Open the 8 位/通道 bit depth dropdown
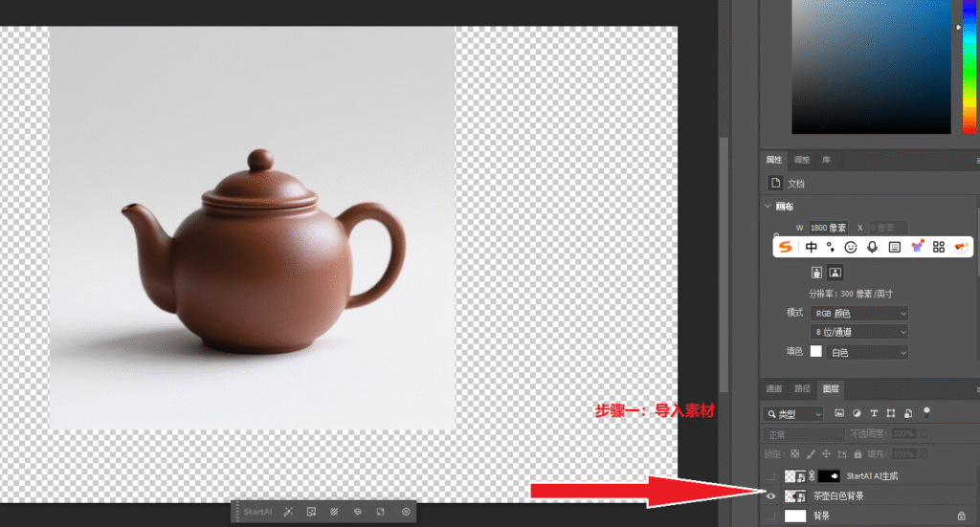Screen dimensions: 980x527 coord(859,332)
